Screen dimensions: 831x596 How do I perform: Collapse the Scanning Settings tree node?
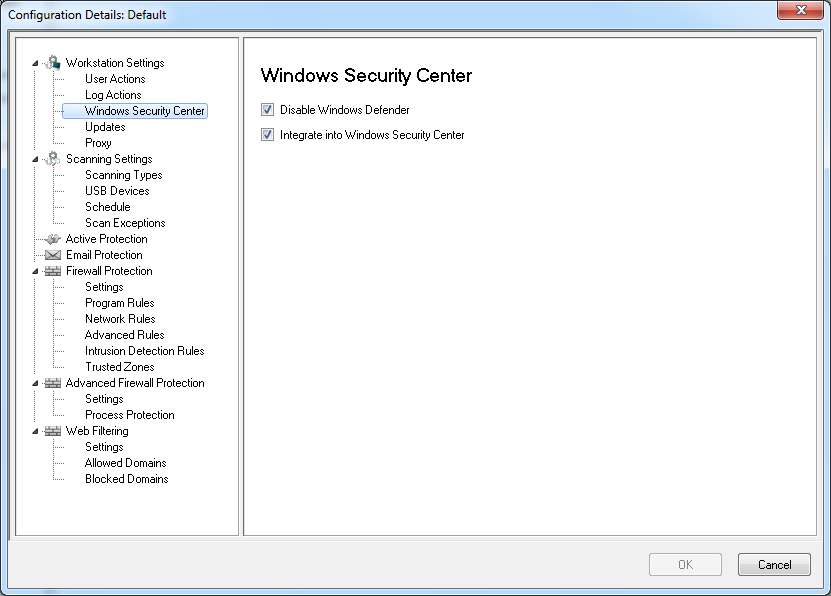point(36,159)
